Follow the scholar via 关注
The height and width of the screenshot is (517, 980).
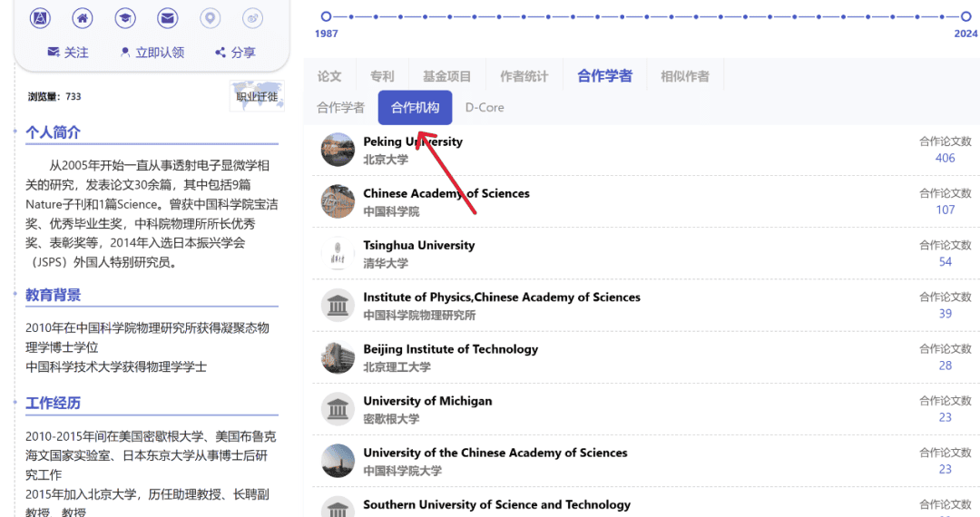tap(68, 53)
